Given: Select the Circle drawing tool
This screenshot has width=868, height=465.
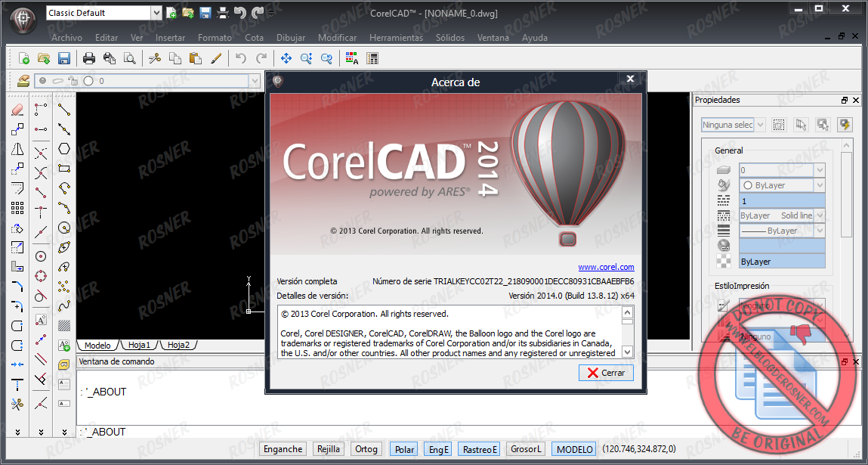Looking at the screenshot, I should (x=64, y=228).
